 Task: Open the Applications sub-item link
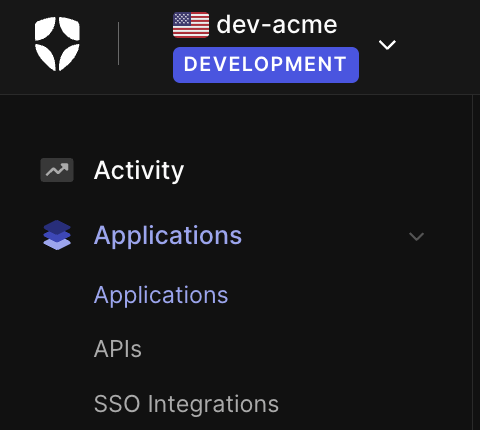coord(161,295)
